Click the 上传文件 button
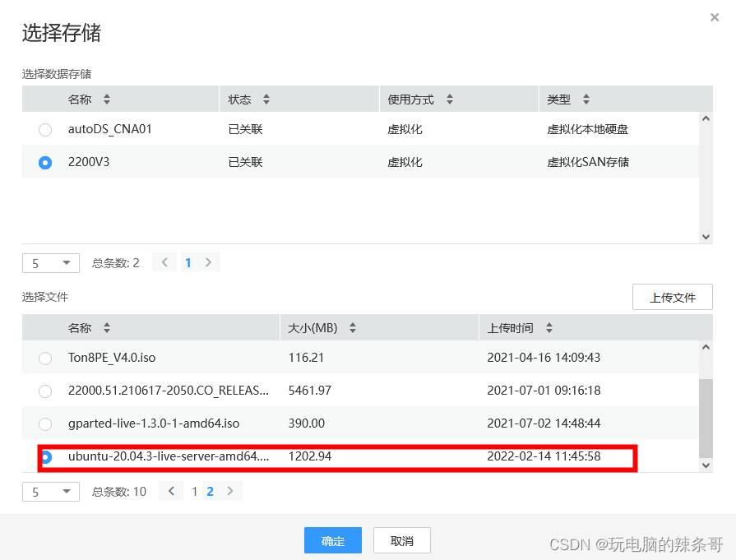736x560 pixels. coord(672,298)
